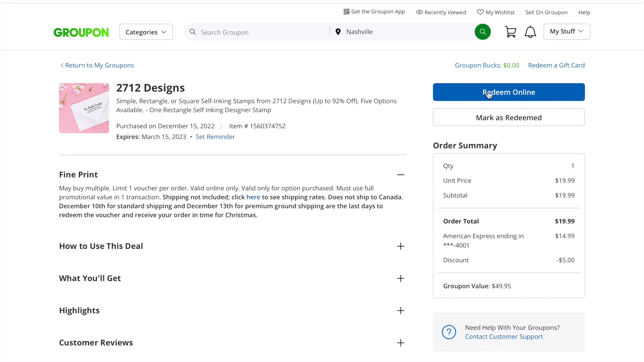Click the Search Groupon input field

pyautogui.click(x=262, y=32)
